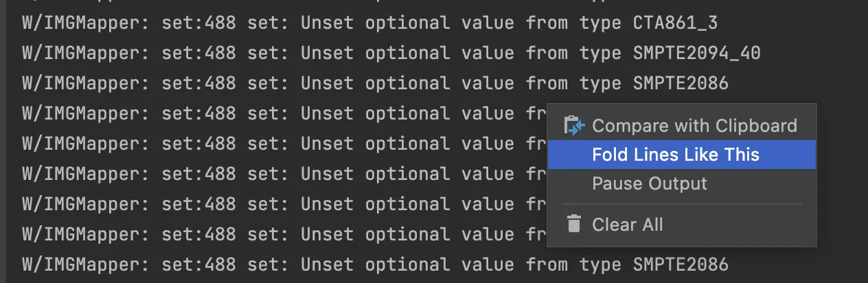The width and height of the screenshot is (868, 283).
Task: Click the word value in the SMPTE2094_40 line
Action: pos(487,54)
